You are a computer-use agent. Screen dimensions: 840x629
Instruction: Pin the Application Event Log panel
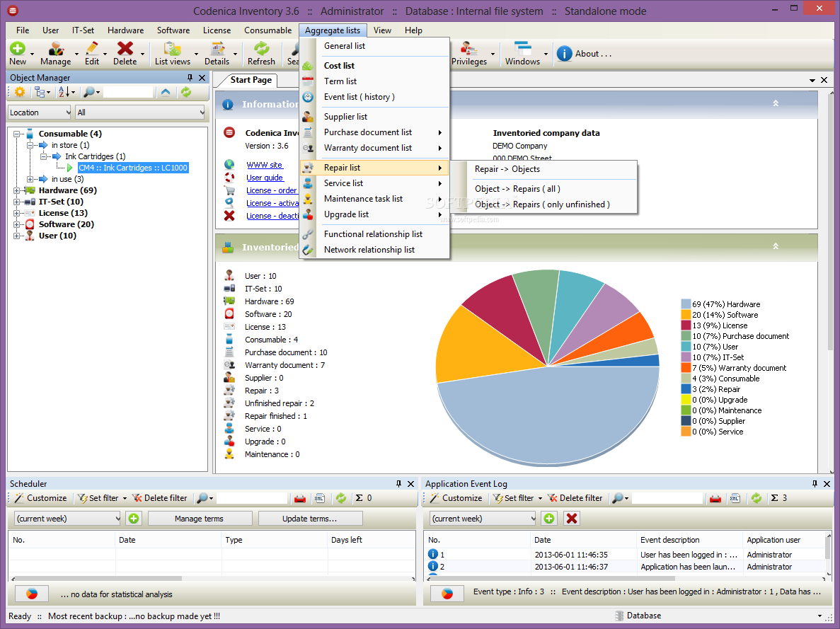pyautogui.click(x=815, y=484)
